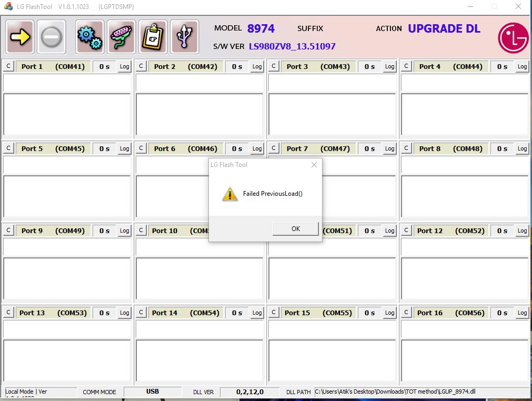Click the USB icon in toolbar

tap(184, 37)
